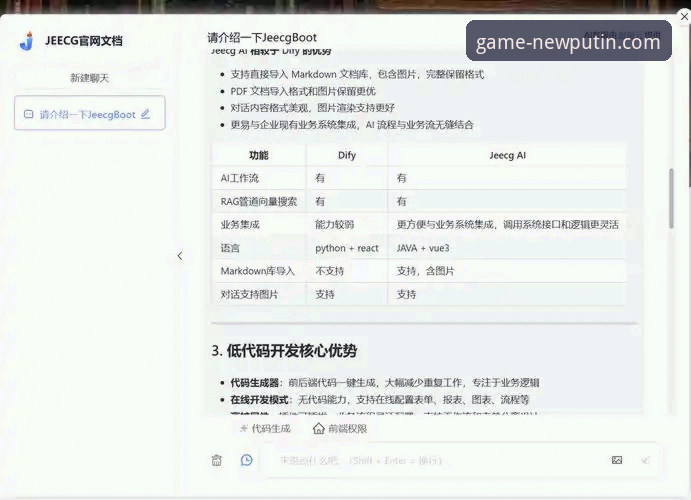The width and height of the screenshot is (691, 500).
Task: Select the JAVA + vue3 cell
Action: point(507,248)
